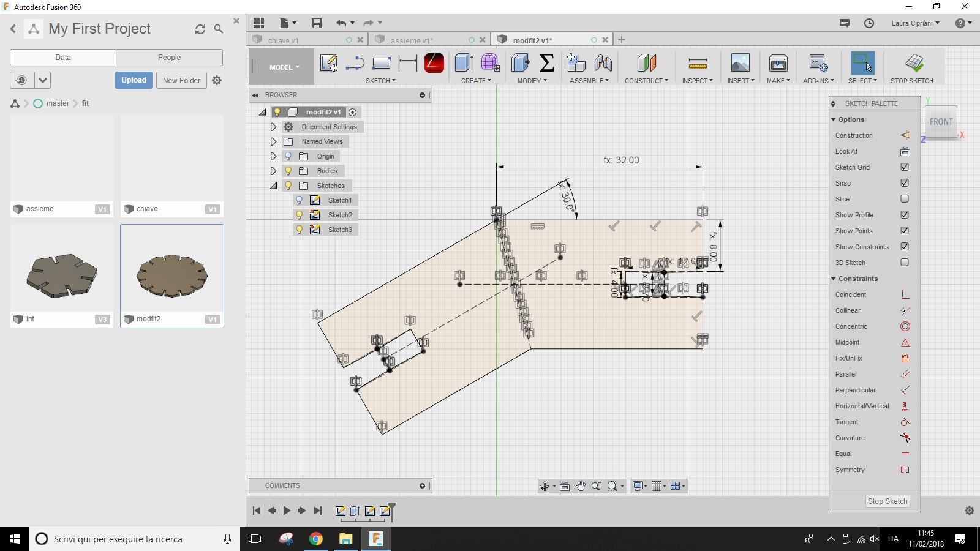Click the FRONT view cube face
This screenshot has width=980, height=551.
point(941,121)
